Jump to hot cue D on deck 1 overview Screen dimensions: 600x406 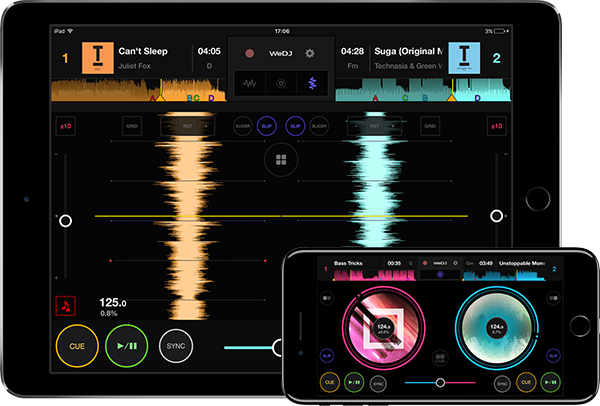pos(211,98)
